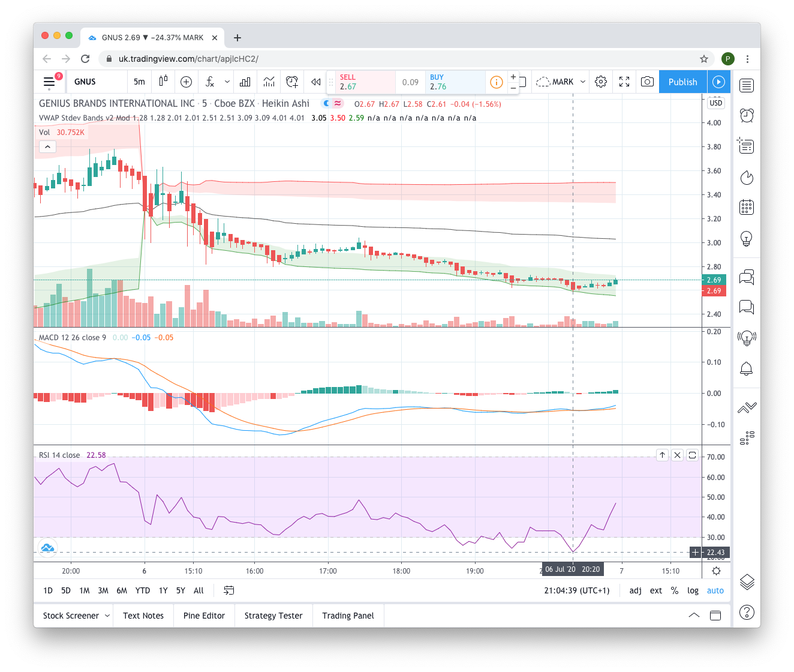Create an alert from top toolbar
794x672 pixels.
pos(292,82)
